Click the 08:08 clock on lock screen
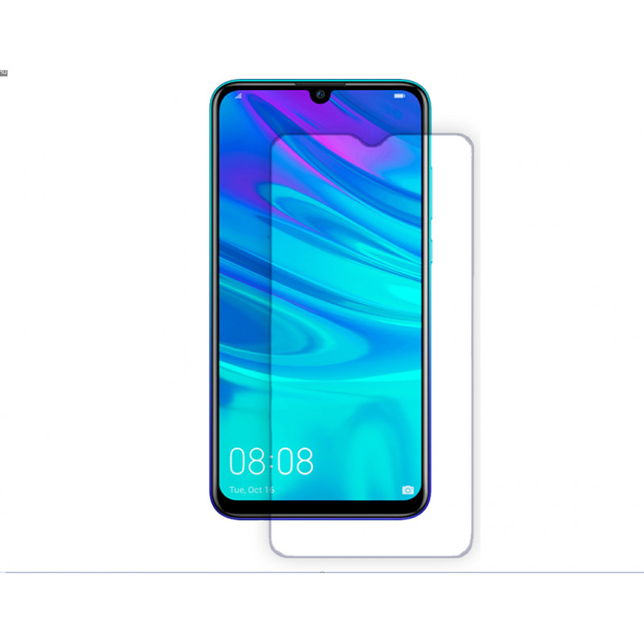 pos(271,460)
